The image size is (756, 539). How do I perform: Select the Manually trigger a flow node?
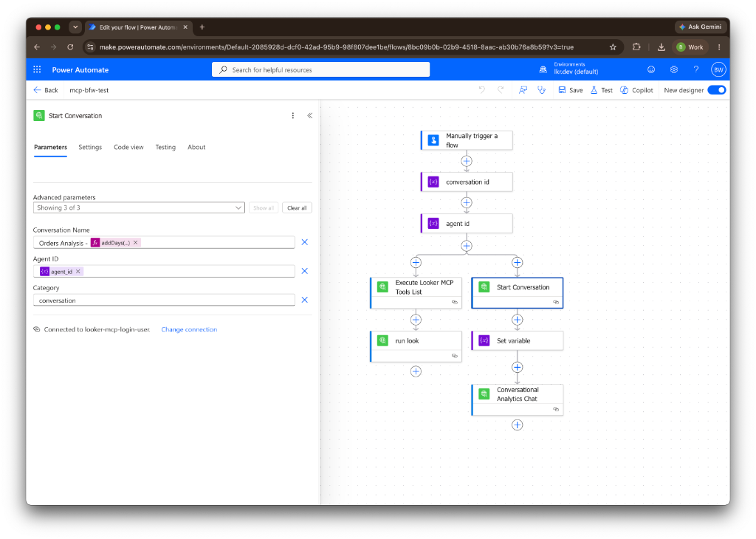tap(467, 140)
